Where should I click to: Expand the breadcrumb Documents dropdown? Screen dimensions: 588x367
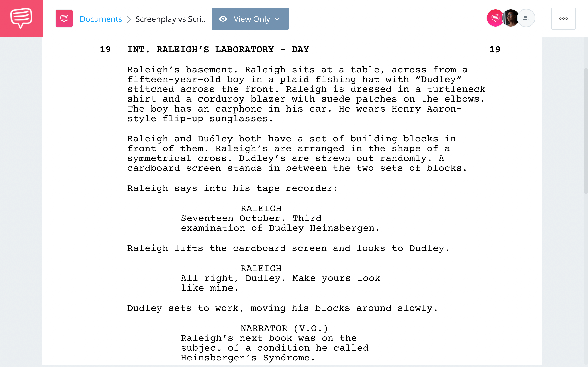100,19
